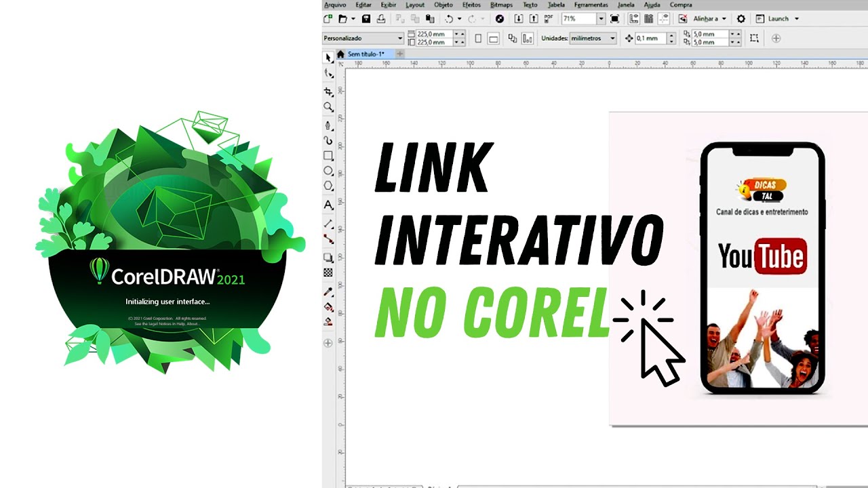Open the Open-file dropdown arrow

click(x=353, y=19)
